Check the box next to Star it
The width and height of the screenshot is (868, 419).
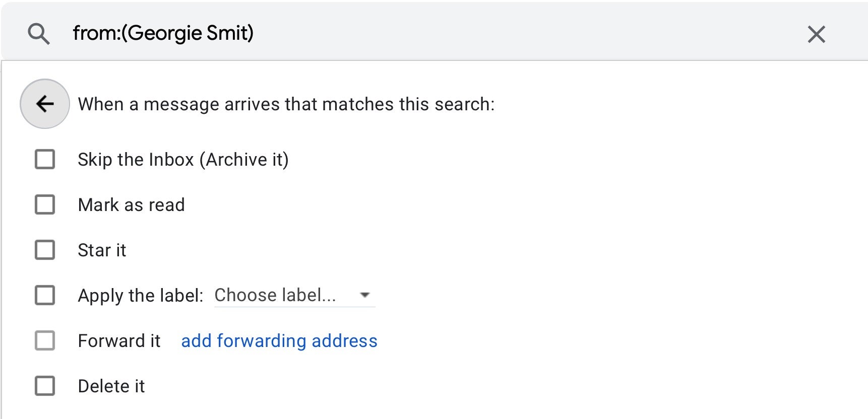[x=45, y=250]
